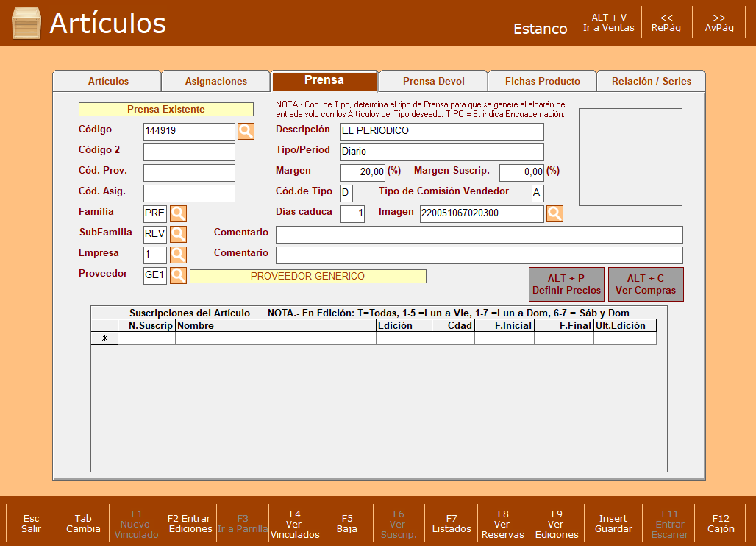
Task: Open F12 Cajón
Action: 721,524
